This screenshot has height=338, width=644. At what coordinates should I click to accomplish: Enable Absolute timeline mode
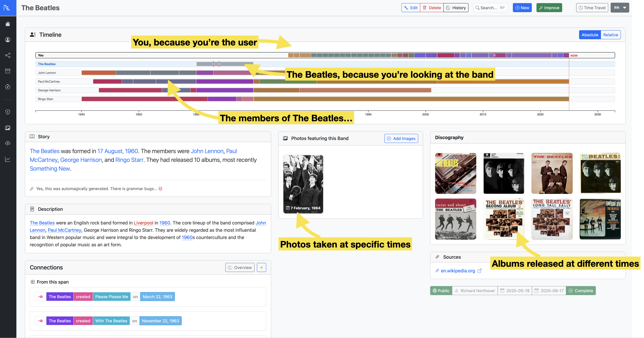[590, 35]
